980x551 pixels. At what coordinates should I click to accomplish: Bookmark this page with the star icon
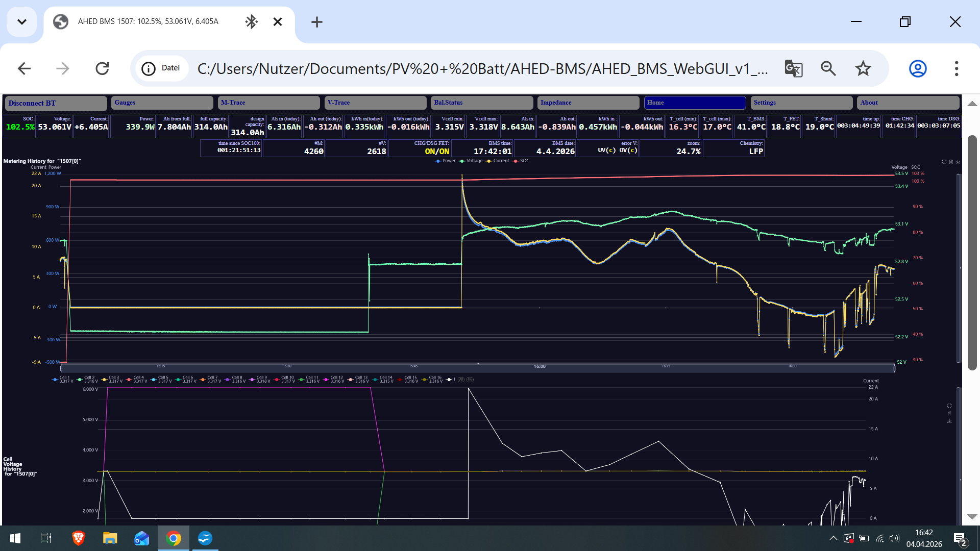coord(863,68)
